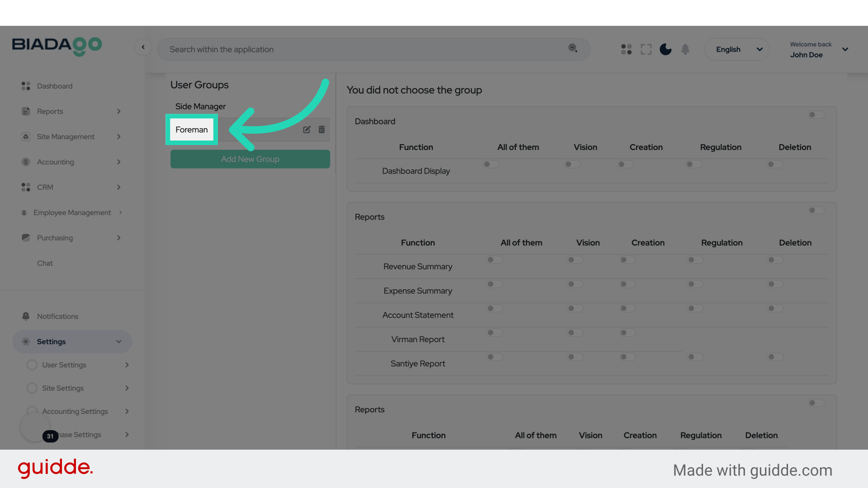Open the English language dropdown
Image resolution: width=868 pixels, height=488 pixels.
point(736,49)
